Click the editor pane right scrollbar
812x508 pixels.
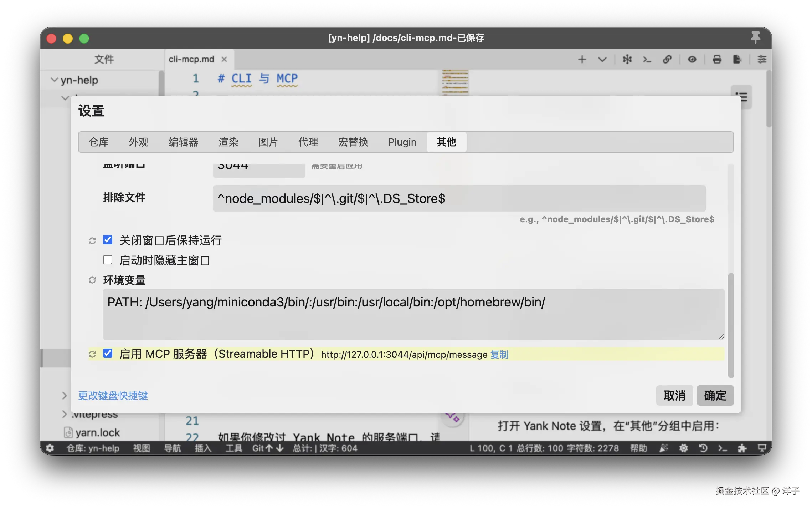(x=769, y=99)
